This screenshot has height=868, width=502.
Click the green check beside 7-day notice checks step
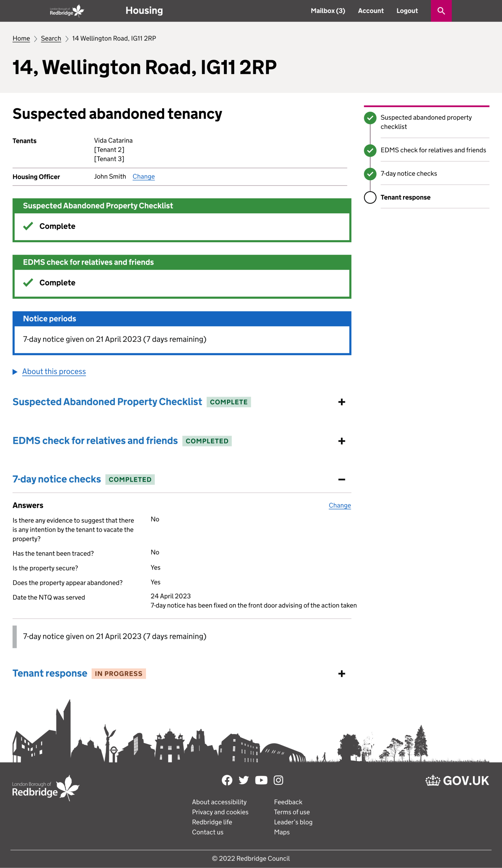[370, 174]
